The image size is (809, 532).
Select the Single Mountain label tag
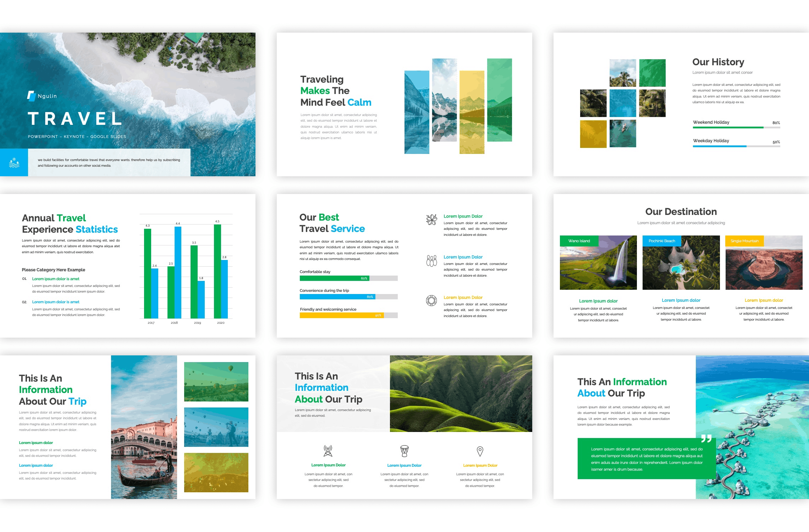pyautogui.click(x=744, y=241)
